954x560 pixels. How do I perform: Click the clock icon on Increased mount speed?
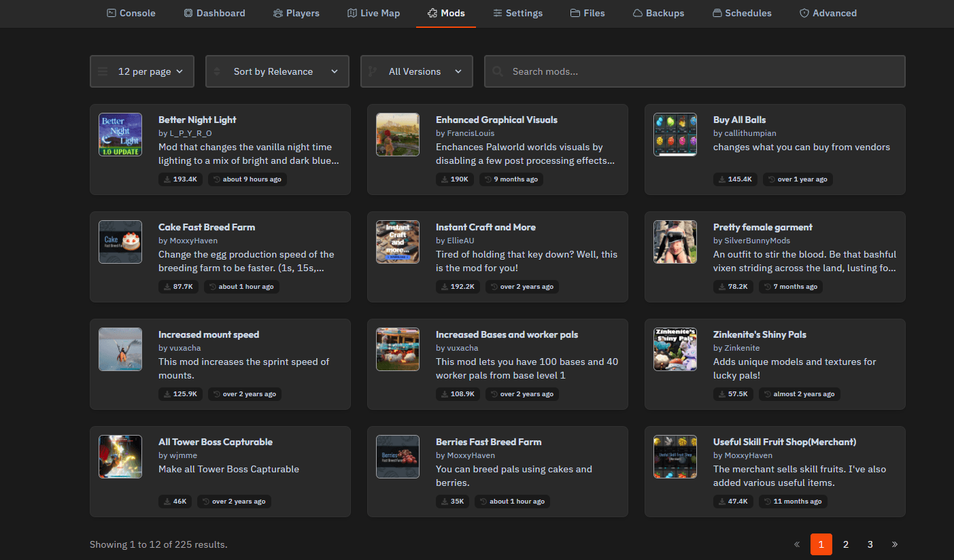pos(216,394)
